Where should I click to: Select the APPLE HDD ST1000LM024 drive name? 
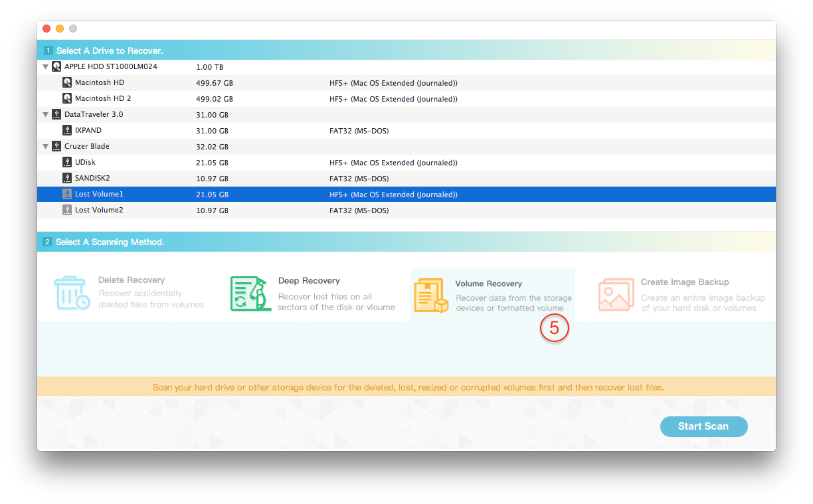coord(110,66)
